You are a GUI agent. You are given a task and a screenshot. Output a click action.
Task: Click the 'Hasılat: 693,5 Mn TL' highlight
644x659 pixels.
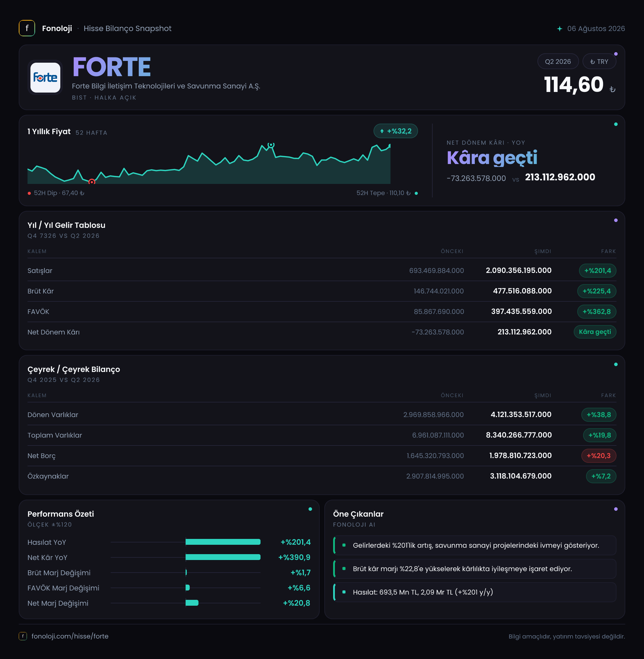point(475,592)
